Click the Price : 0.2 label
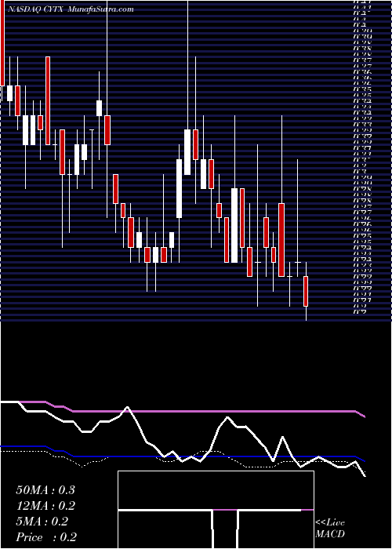The width and height of the screenshot is (392, 549). click(46, 537)
